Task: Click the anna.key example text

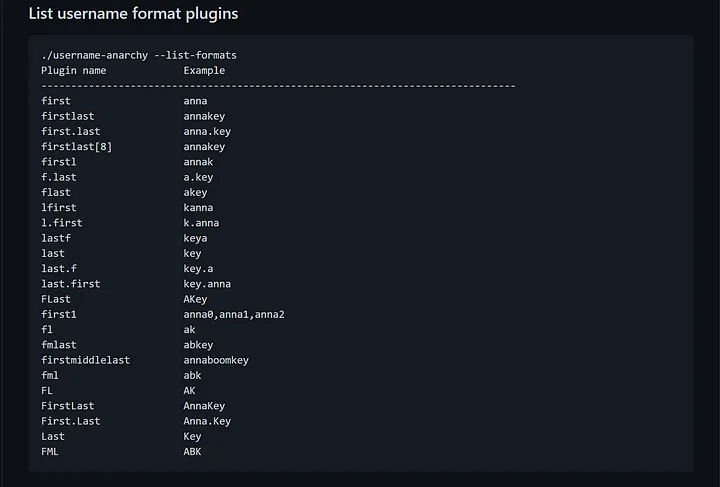Action: point(207,132)
